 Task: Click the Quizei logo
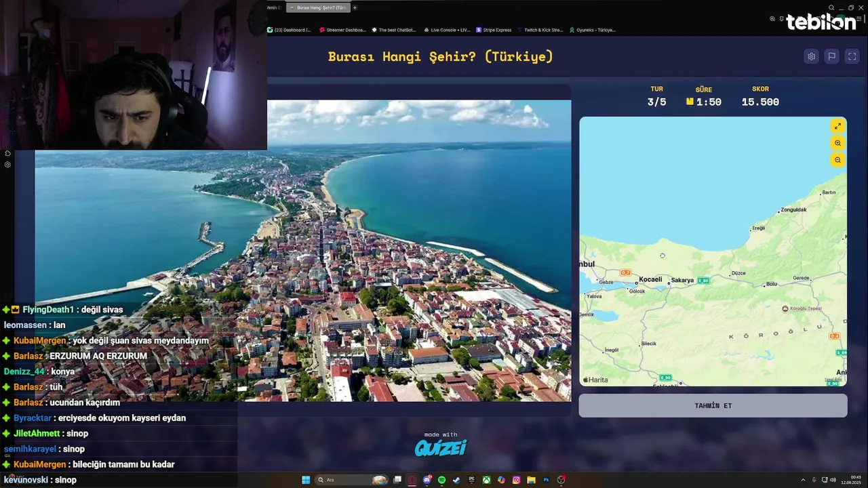[441, 448]
